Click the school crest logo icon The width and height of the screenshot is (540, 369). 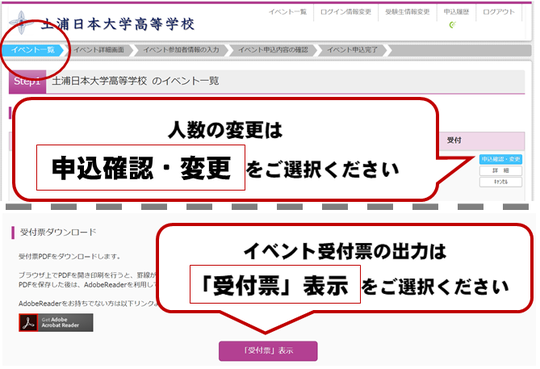click(21, 23)
